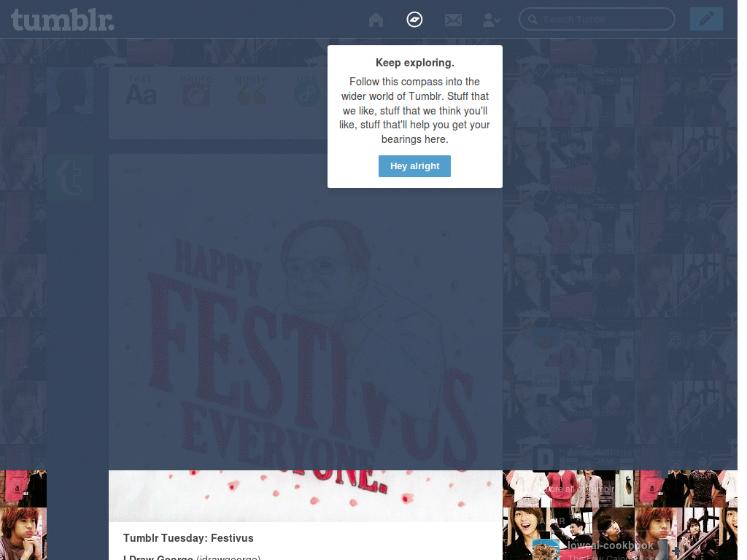This screenshot has width=747, height=560.
Task: Follow lowcal-cookbook with plus icon
Action: click(676, 551)
